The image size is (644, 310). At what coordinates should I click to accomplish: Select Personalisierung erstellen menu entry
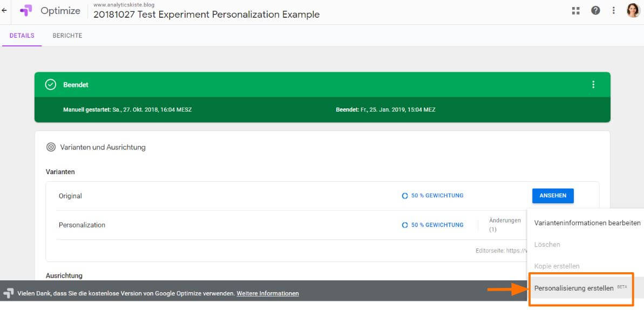click(573, 288)
